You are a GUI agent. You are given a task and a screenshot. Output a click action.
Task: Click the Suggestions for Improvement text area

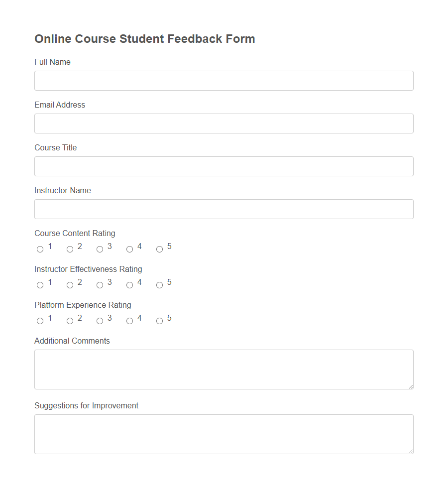point(224,433)
